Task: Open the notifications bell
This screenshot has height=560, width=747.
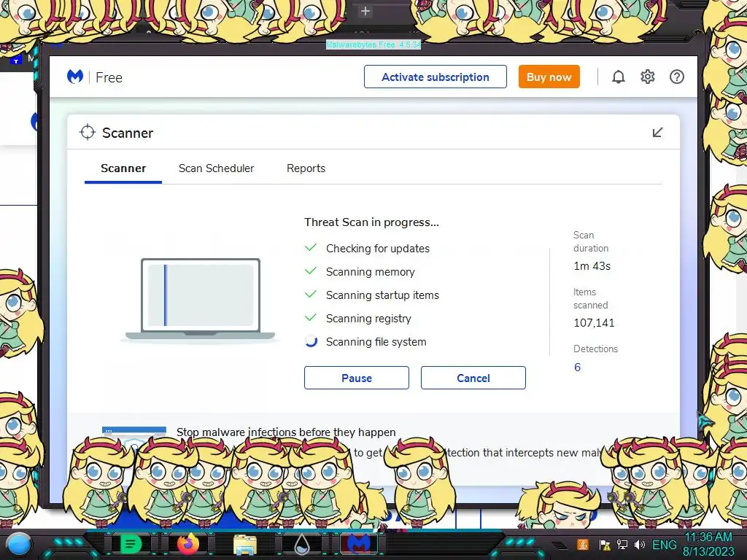Action: pyautogui.click(x=619, y=77)
